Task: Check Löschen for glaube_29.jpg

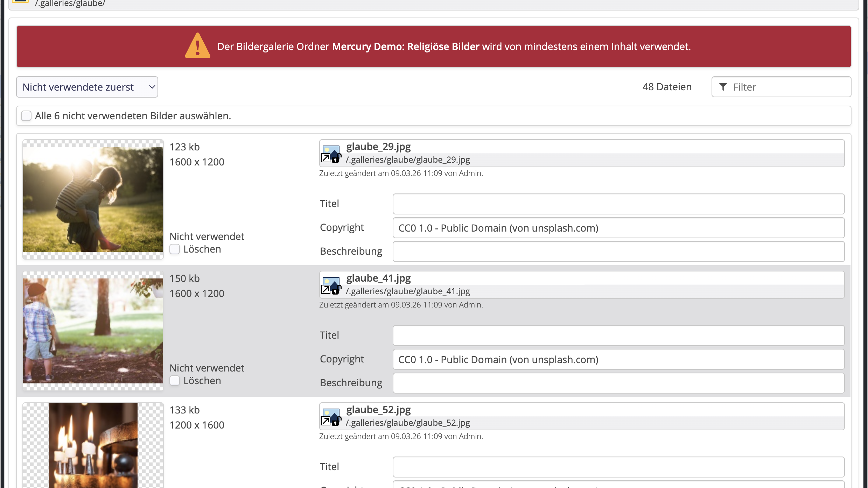Action: tap(175, 249)
